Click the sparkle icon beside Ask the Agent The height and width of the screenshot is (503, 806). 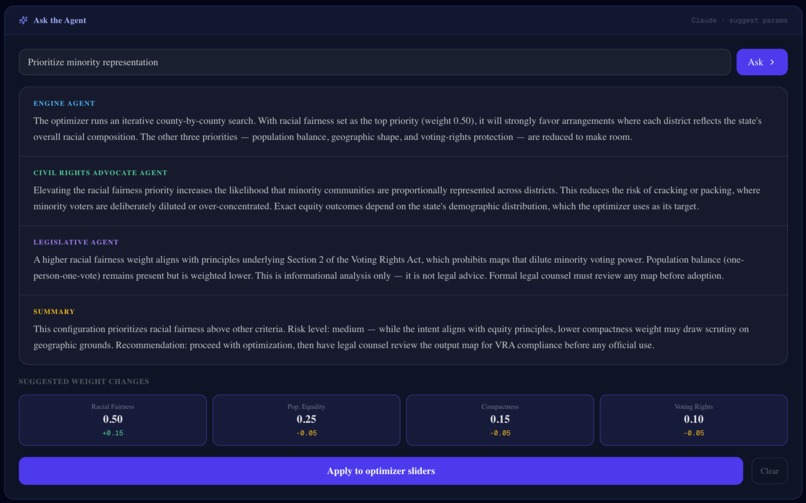(23, 20)
